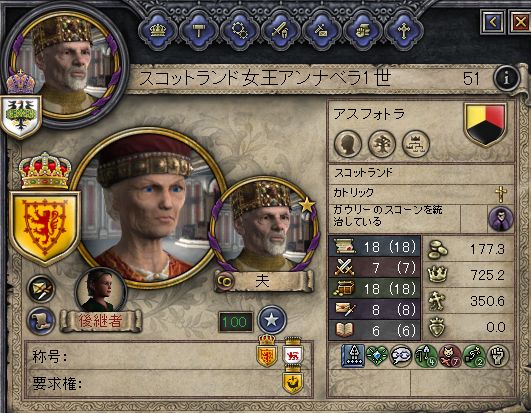Click the 夫 husband label banner

click(264, 282)
